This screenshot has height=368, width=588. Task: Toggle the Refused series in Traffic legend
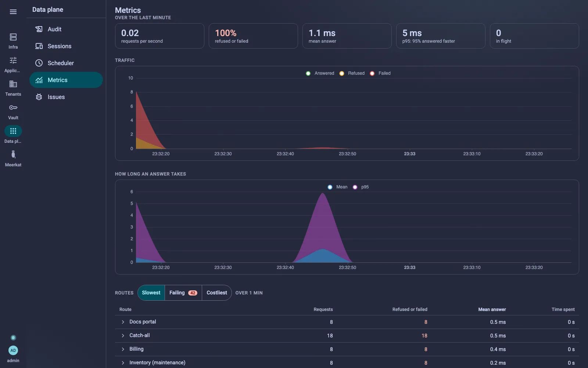(352, 73)
